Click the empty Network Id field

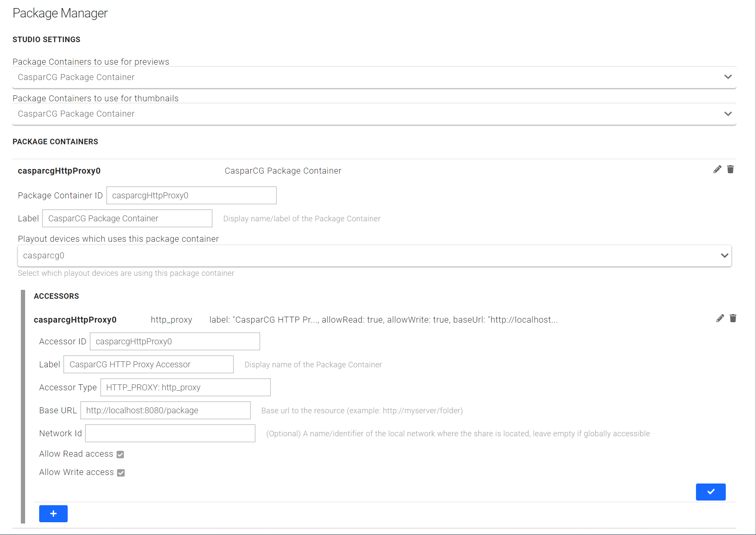170,433
